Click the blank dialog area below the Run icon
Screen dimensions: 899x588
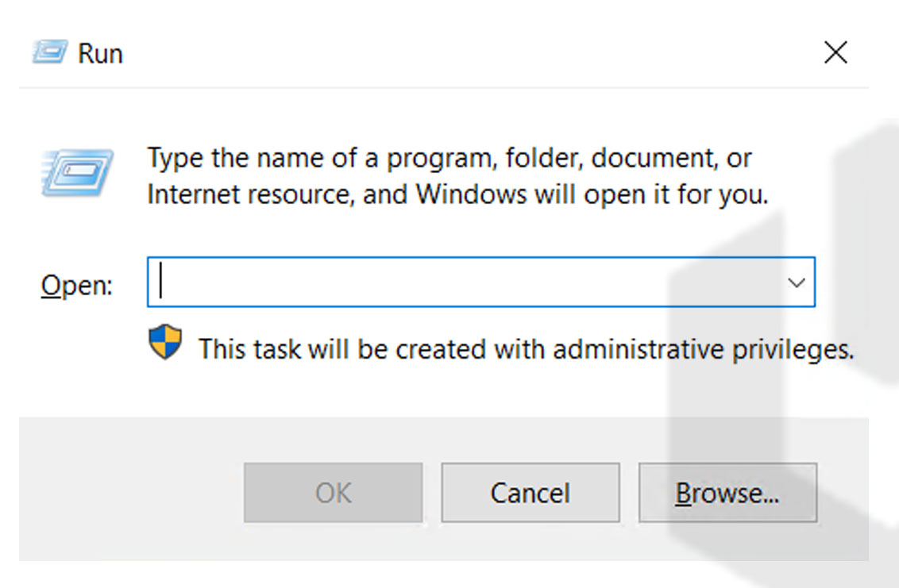click(x=76, y=238)
